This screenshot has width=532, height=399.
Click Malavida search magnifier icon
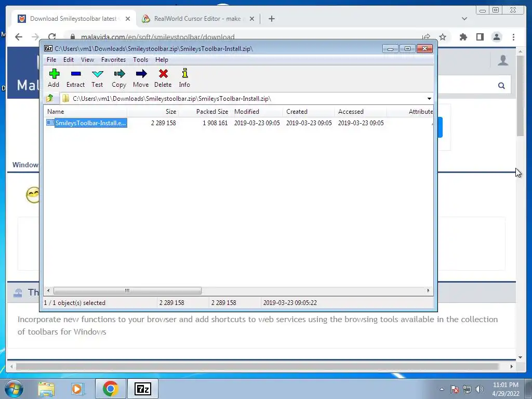(x=501, y=86)
